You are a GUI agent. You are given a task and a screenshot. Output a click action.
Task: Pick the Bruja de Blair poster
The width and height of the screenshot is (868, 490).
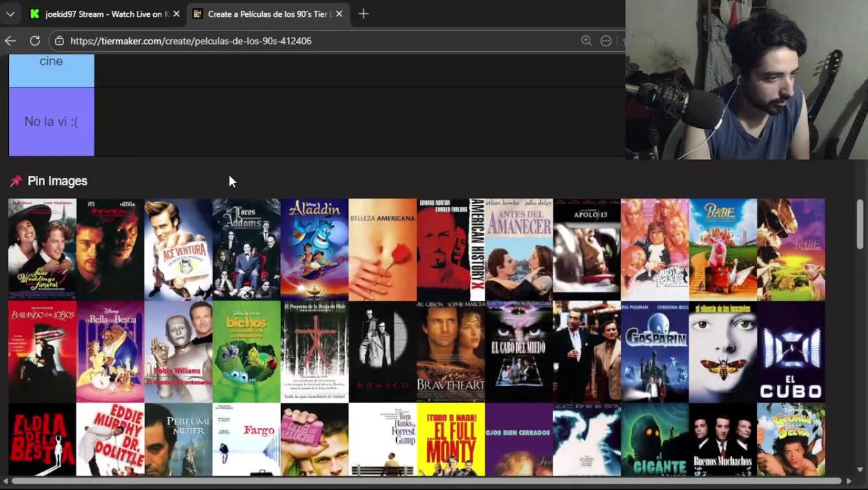click(x=315, y=352)
